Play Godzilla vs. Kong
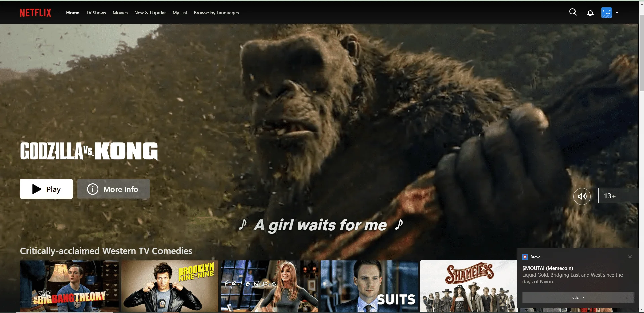The image size is (644, 313). coord(46,189)
